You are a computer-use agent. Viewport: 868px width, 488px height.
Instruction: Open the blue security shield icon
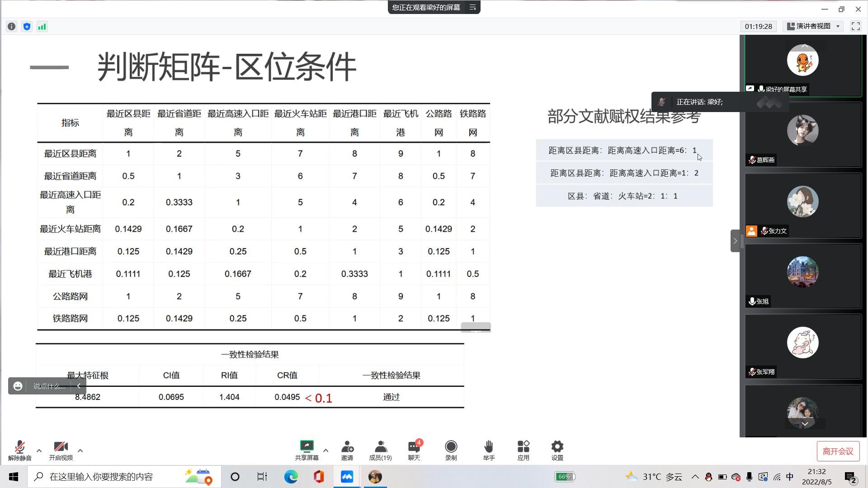(27, 27)
